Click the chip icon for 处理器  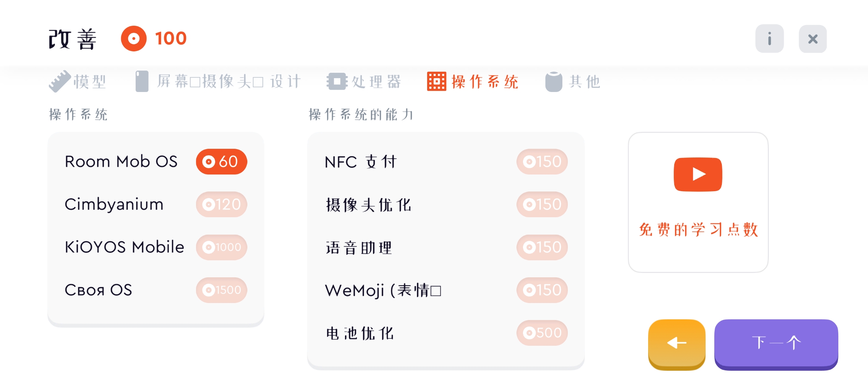(337, 81)
